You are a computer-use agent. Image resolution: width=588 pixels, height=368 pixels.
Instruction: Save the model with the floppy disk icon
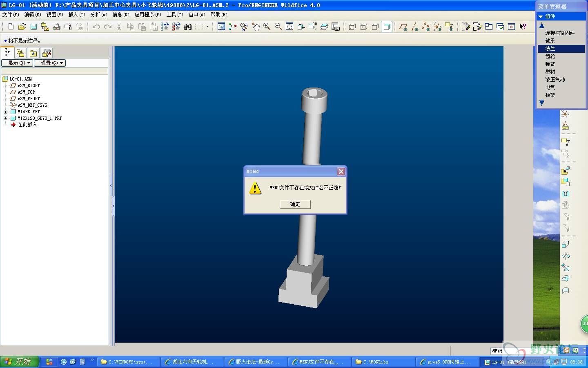click(33, 27)
